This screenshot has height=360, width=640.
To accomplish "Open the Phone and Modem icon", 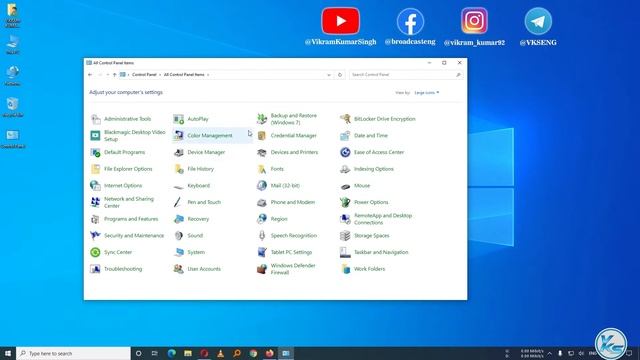I will click(x=262, y=202).
